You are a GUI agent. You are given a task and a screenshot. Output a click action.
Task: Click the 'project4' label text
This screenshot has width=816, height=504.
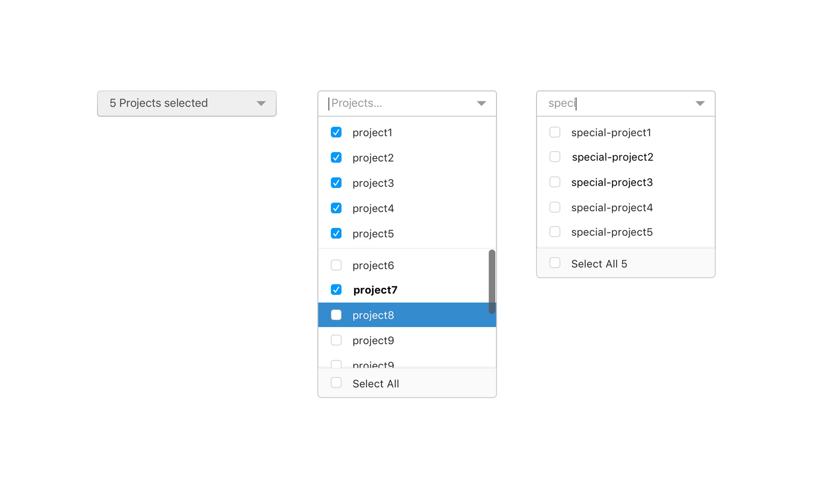(x=373, y=209)
